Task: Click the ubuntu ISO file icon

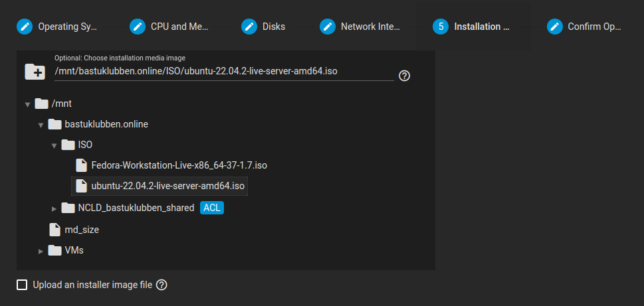Action: click(x=82, y=187)
